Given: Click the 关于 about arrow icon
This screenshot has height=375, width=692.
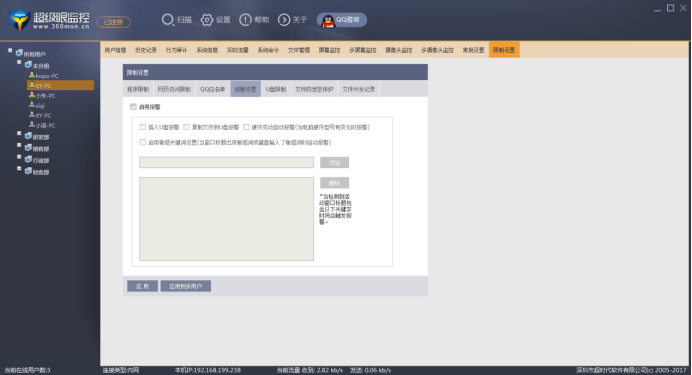Looking at the screenshot, I should 284,20.
